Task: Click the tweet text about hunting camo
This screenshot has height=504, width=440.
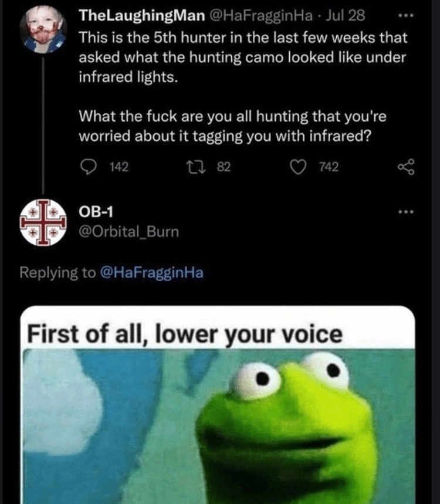Action: (241, 57)
